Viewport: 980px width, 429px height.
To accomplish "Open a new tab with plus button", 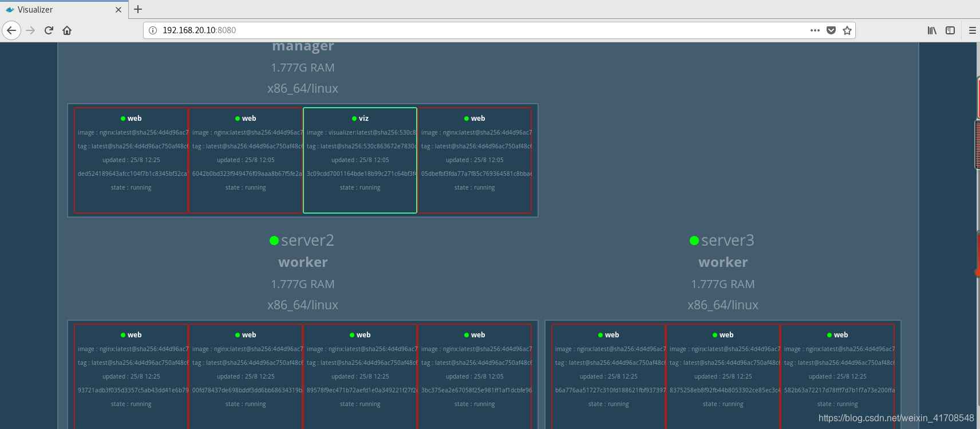I will point(138,9).
